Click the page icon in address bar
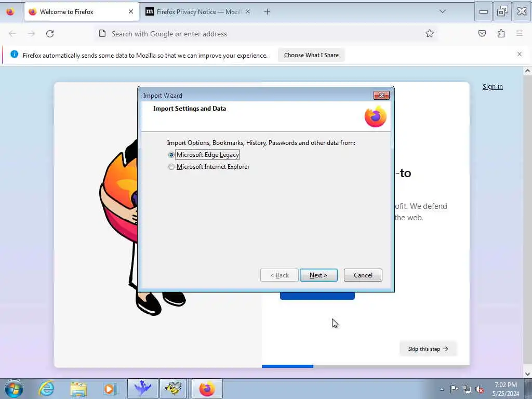The height and width of the screenshot is (399, 532). [x=102, y=33]
